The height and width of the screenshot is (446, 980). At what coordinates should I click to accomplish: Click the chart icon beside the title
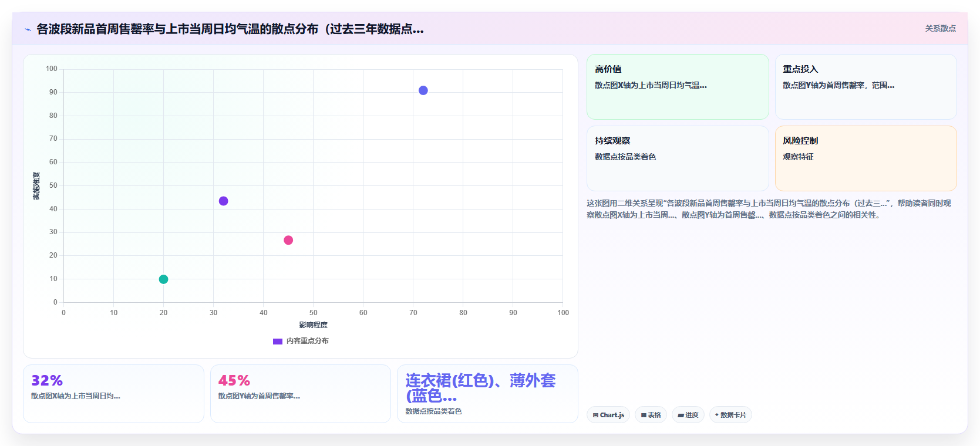[x=28, y=29]
